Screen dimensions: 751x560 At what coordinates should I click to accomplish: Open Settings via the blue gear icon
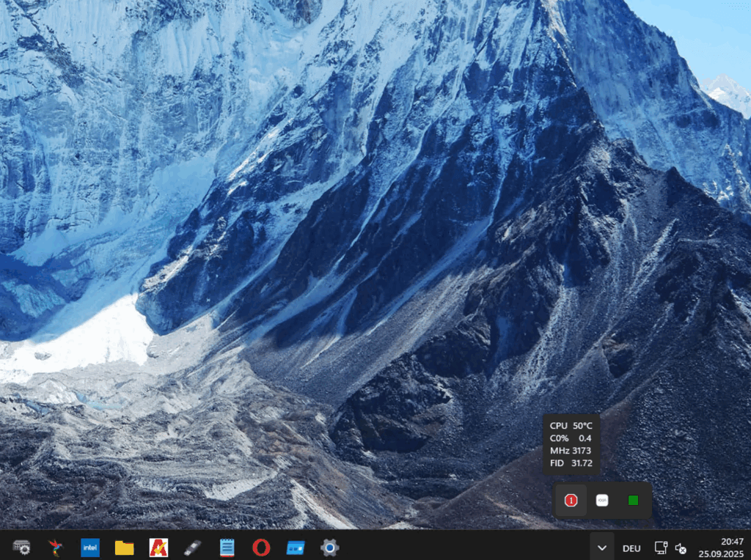[x=329, y=548]
